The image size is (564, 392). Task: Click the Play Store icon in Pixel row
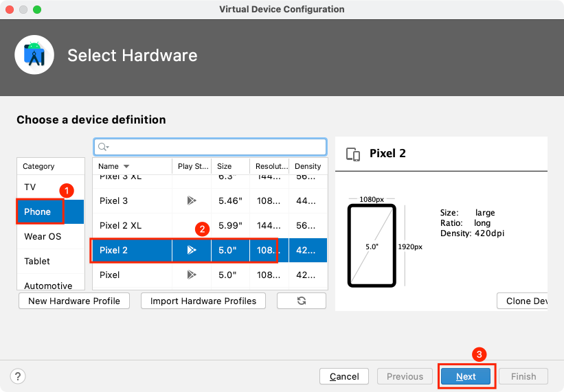(x=191, y=275)
